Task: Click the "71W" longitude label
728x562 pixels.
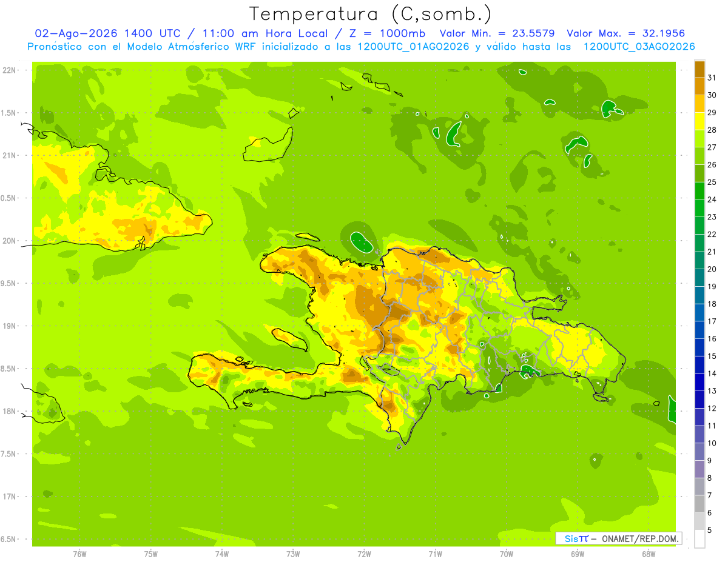Action: (435, 554)
